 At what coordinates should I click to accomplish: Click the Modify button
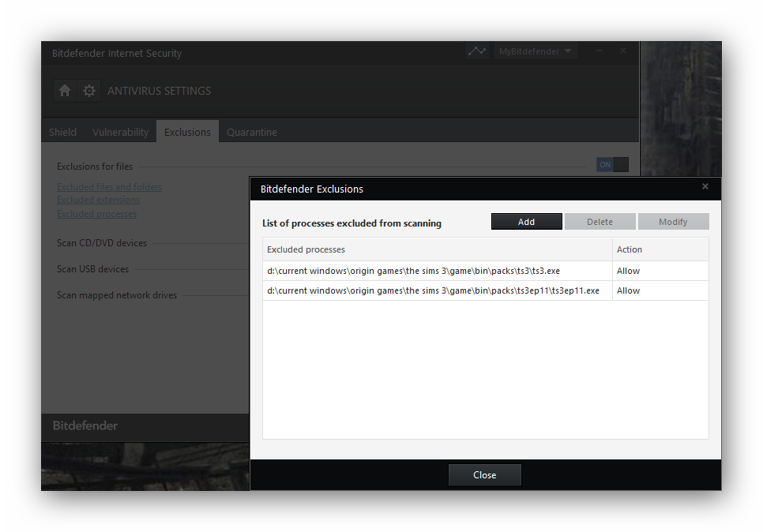674,222
